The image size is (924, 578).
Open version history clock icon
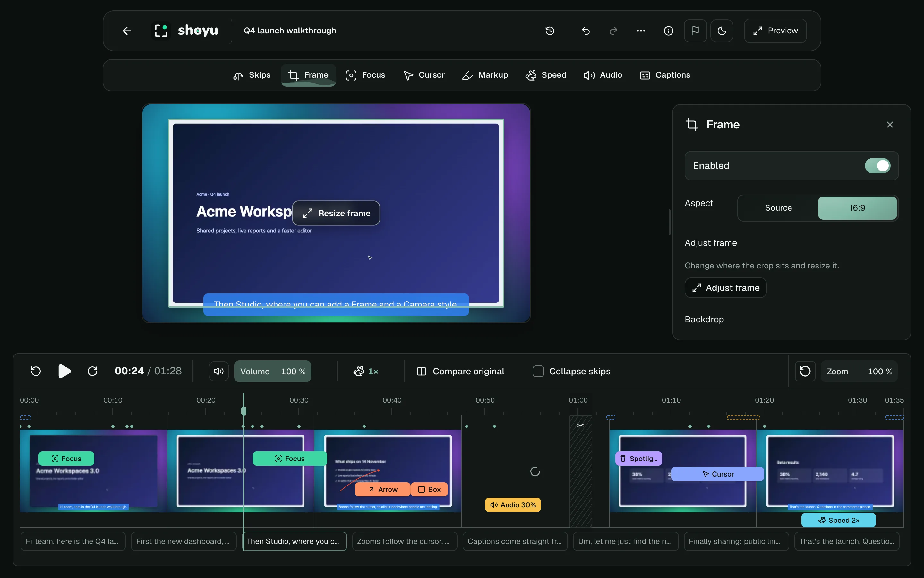coord(550,31)
